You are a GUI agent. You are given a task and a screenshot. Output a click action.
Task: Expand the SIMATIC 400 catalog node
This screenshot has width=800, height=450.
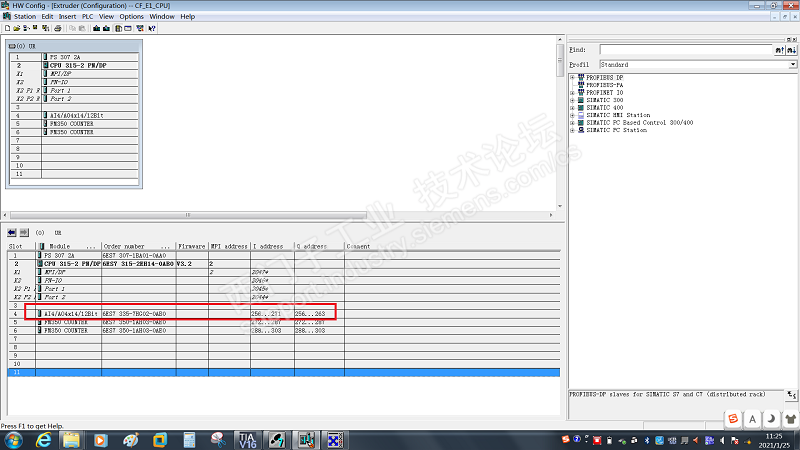click(x=572, y=108)
